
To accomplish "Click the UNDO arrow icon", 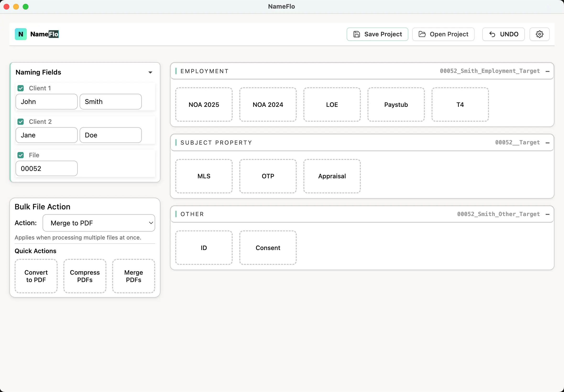I will [492, 34].
